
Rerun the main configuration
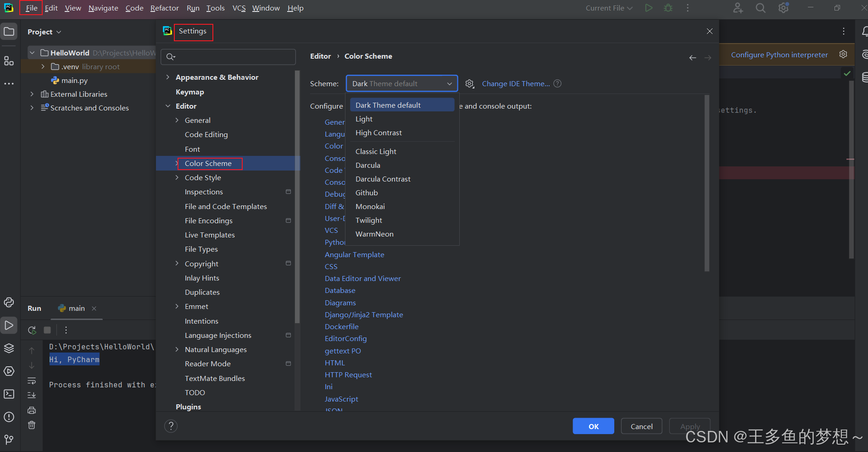coord(32,330)
